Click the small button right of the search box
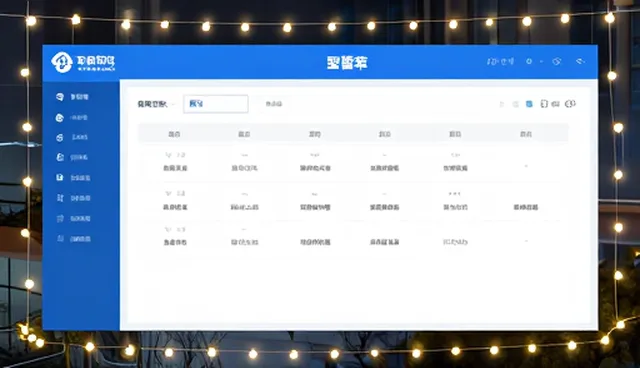This screenshot has height=368, width=640. [x=273, y=104]
